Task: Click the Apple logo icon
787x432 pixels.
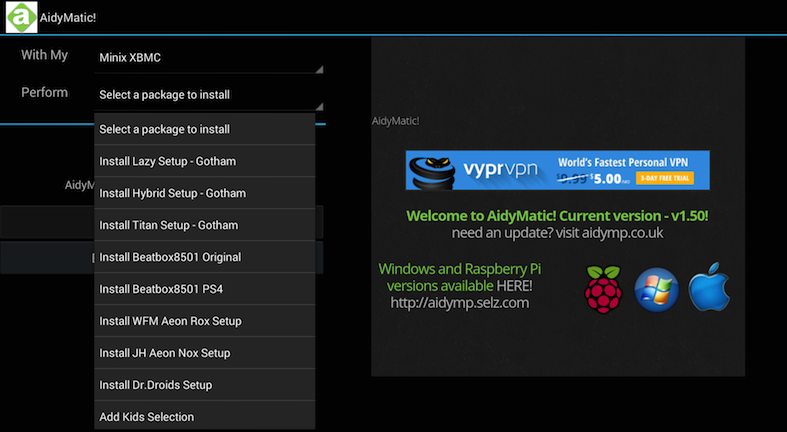Action: (x=709, y=287)
